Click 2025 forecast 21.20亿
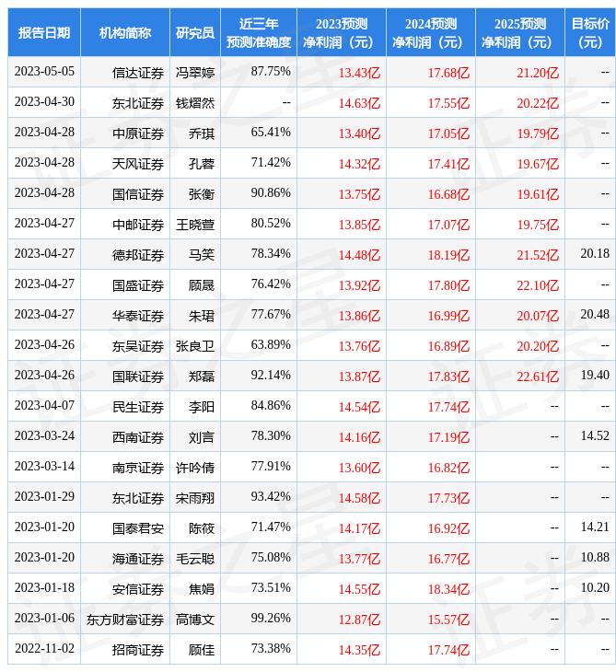The height and width of the screenshot is (672, 616). 538,73
